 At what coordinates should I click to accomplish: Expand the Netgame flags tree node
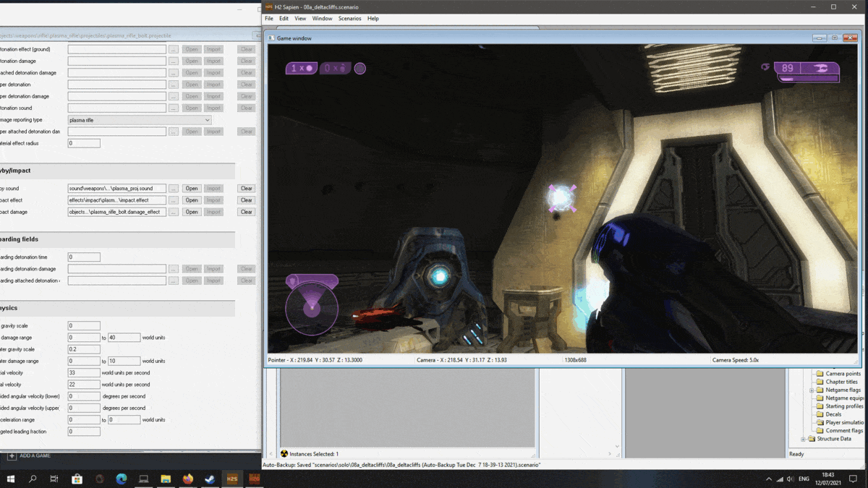point(812,390)
